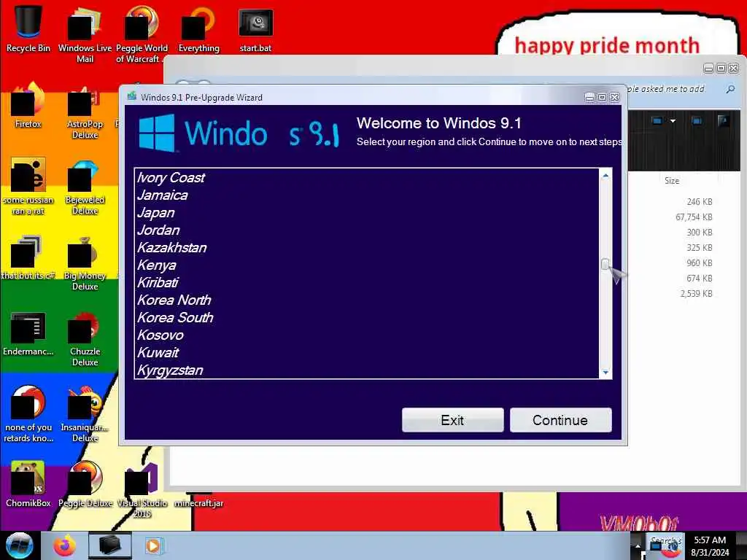This screenshot has height=560, width=747.
Task: Click the 67,754 KB size entry
Action: pyautogui.click(x=694, y=217)
